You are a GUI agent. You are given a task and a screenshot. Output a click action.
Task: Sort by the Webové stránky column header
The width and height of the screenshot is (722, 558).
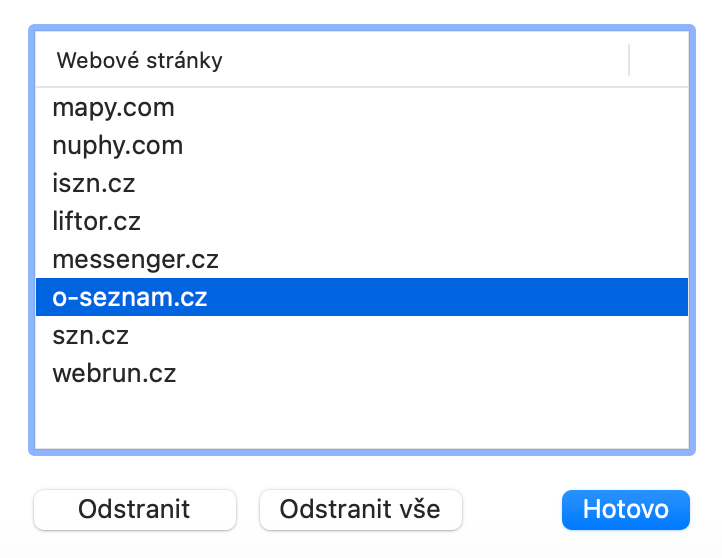point(139,61)
